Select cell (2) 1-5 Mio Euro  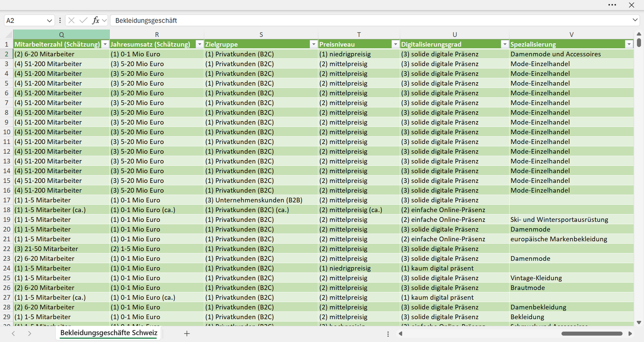[157, 249]
